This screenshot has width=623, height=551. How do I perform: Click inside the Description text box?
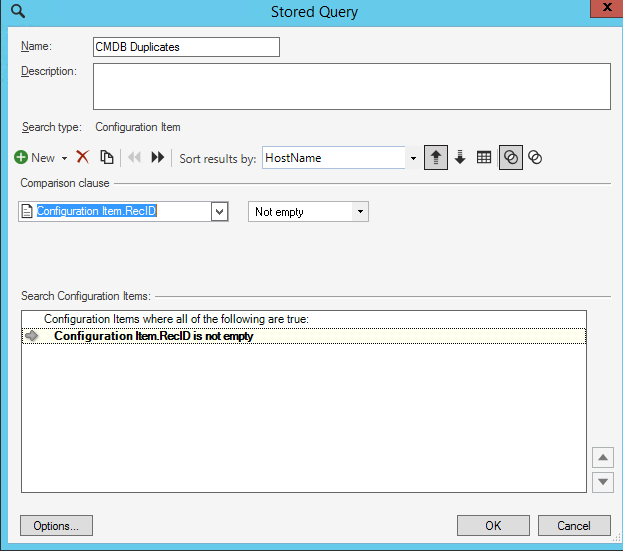click(x=351, y=86)
